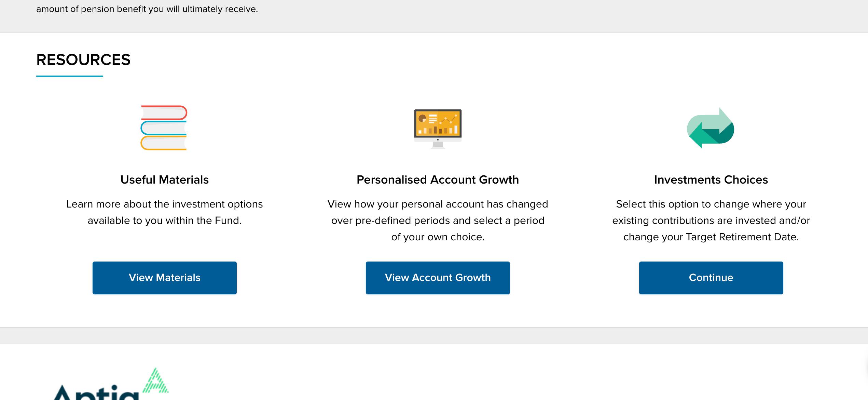868x400 pixels.
Task: Click the blue underline beneath RESOURCES
Action: [70, 76]
